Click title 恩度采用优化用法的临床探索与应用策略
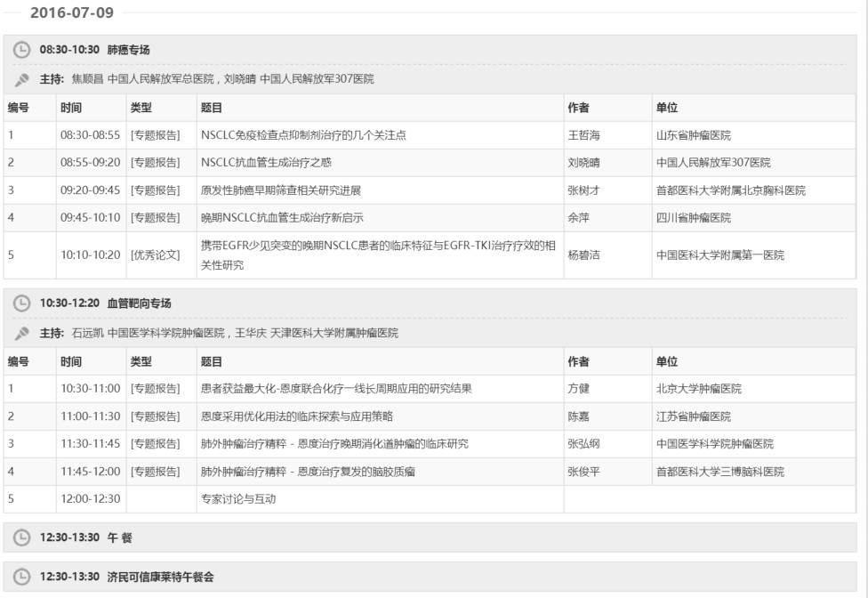Viewport: 868px width, 598px height. point(297,416)
